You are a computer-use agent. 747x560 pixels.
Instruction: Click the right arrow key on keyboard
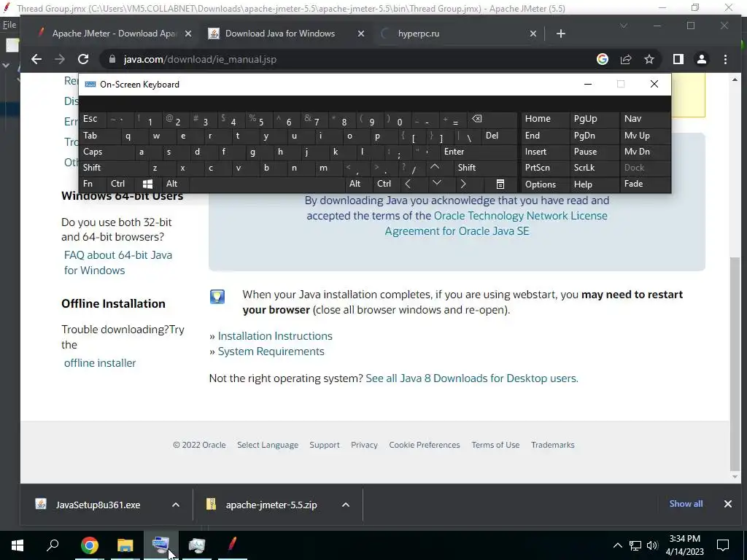(463, 184)
